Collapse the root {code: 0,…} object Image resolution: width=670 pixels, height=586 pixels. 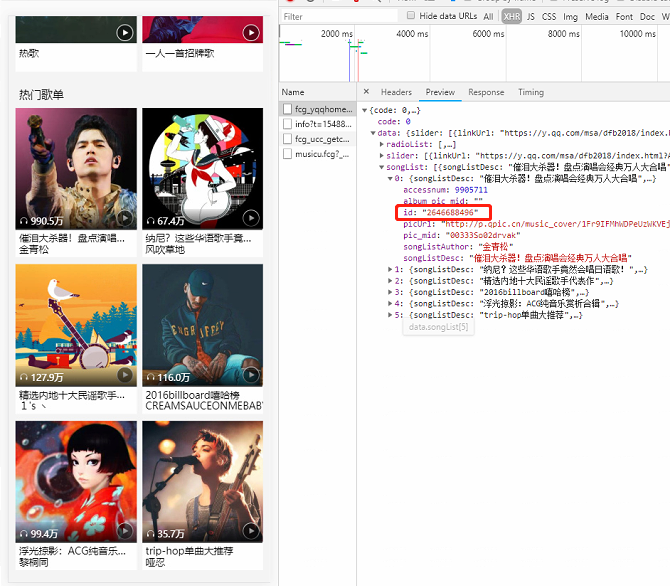click(364, 110)
